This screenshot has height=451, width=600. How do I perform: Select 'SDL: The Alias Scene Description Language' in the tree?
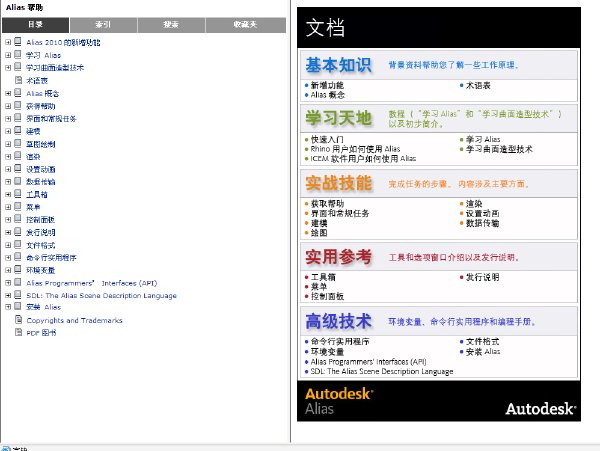click(x=101, y=296)
